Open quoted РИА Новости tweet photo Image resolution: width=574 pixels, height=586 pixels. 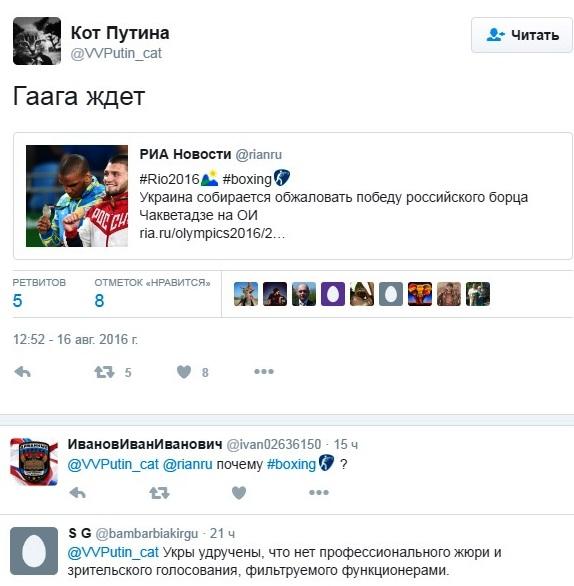pyautogui.click(x=77, y=196)
